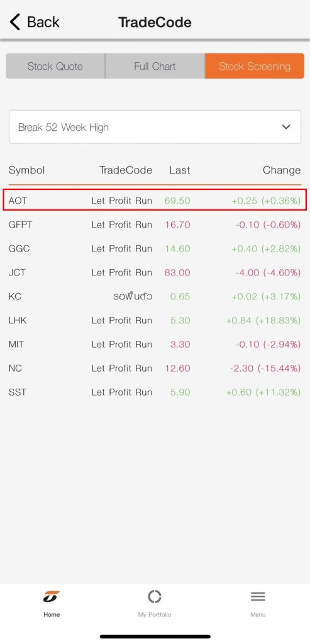Expand the Break 52 Week High dropdown
Image resolution: width=310 pixels, height=644 pixels.
155,127
